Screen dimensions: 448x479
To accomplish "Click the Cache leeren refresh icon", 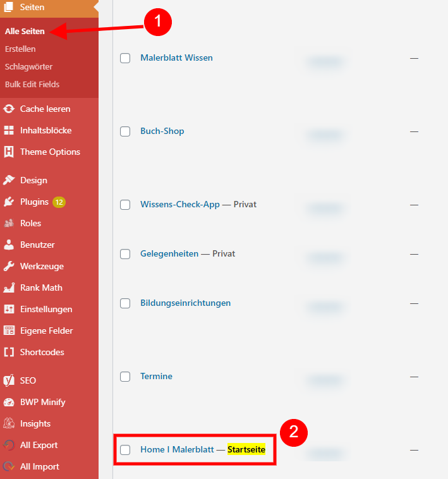I will point(9,109).
